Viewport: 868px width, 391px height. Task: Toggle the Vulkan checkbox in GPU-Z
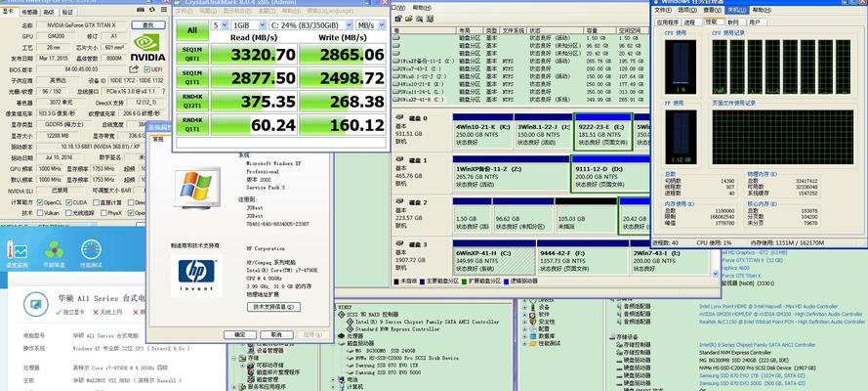[40, 213]
